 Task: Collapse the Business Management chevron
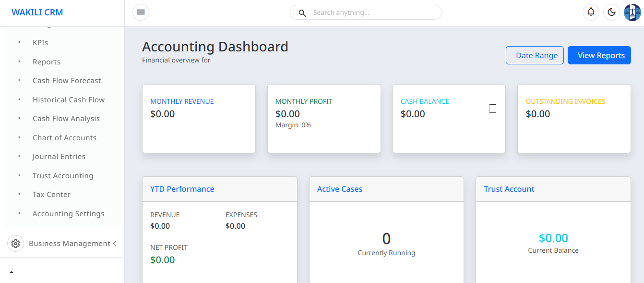click(115, 244)
